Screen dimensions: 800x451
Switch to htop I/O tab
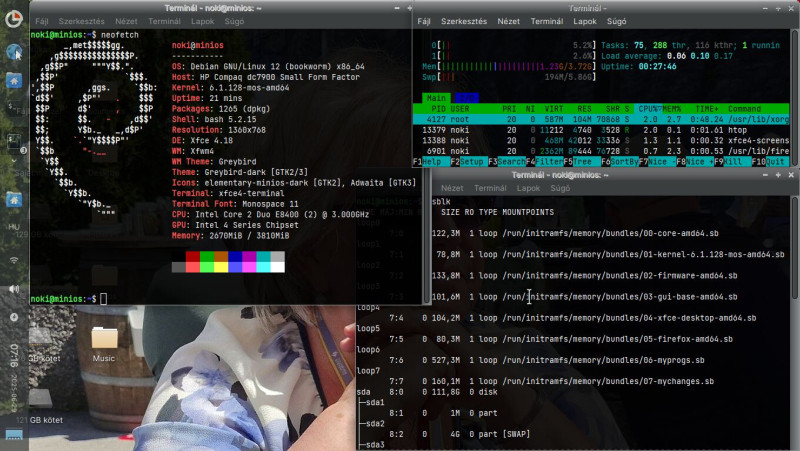[x=466, y=98]
